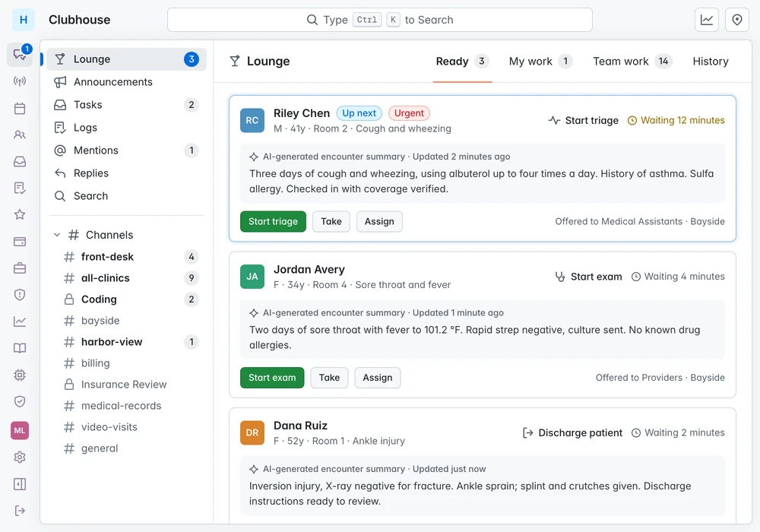Viewport: 760px width, 532px height.
Task: Click the JA avatar for Jordan Avery
Action: (252, 276)
